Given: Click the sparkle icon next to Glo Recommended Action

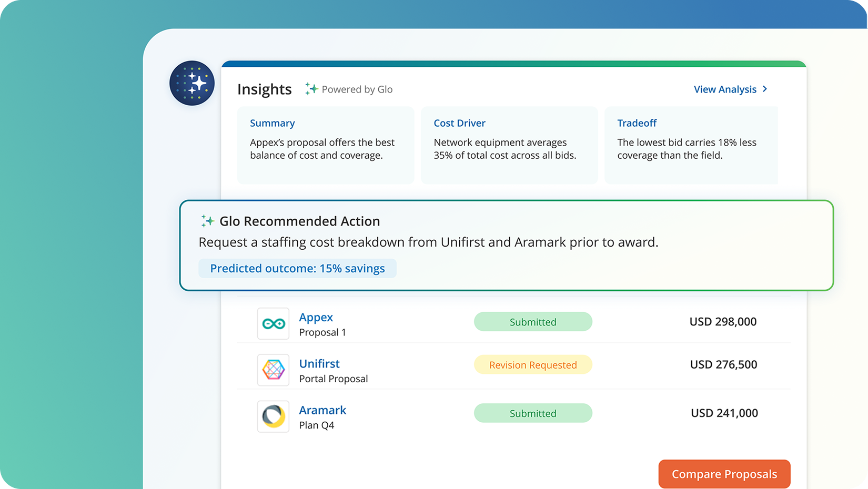Looking at the screenshot, I should tap(207, 221).
